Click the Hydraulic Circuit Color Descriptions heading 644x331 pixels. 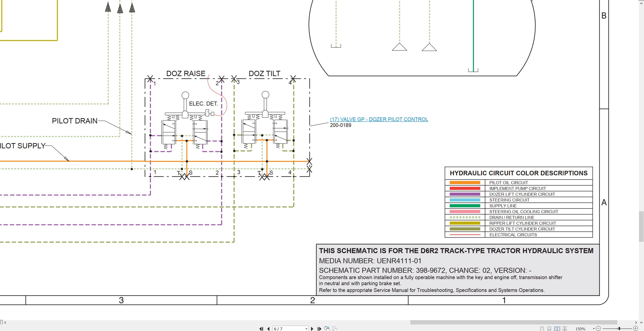click(519, 173)
